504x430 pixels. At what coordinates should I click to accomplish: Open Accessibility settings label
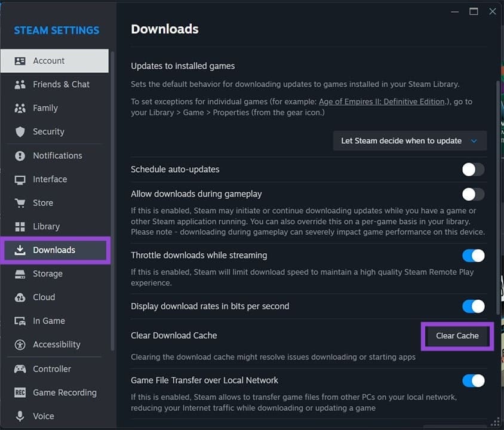57,345
